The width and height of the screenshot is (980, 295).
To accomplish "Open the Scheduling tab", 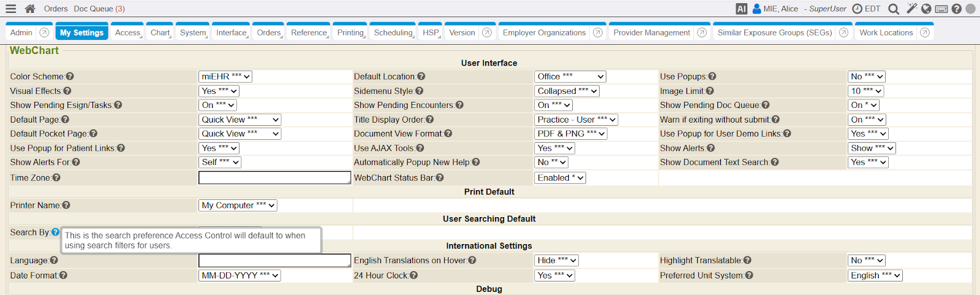I will coord(393,33).
